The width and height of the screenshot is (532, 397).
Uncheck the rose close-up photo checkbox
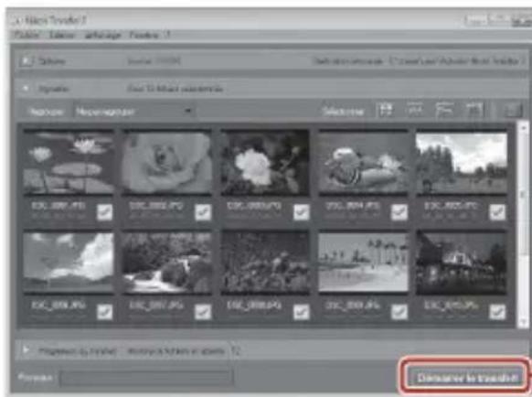[x=203, y=212]
